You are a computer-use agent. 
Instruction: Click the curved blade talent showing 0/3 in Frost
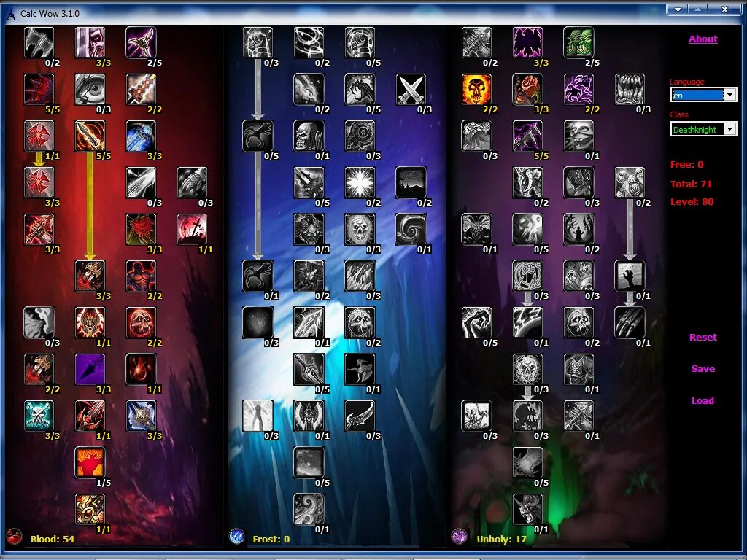point(360,416)
